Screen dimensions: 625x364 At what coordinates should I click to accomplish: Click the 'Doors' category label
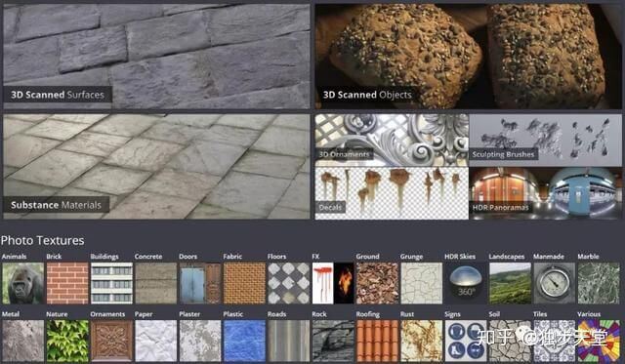tap(188, 257)
